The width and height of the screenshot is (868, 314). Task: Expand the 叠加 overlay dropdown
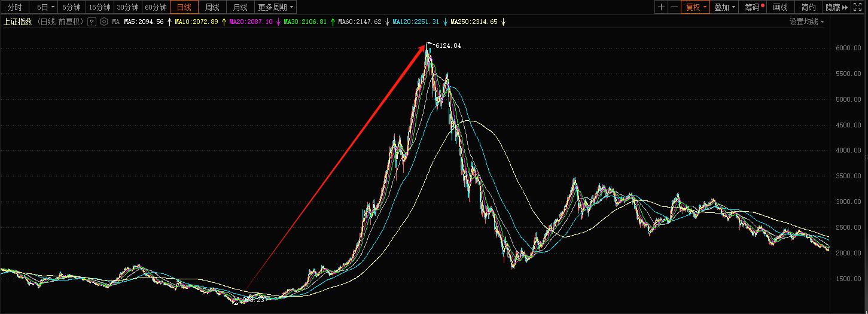(x=725, y=7)
